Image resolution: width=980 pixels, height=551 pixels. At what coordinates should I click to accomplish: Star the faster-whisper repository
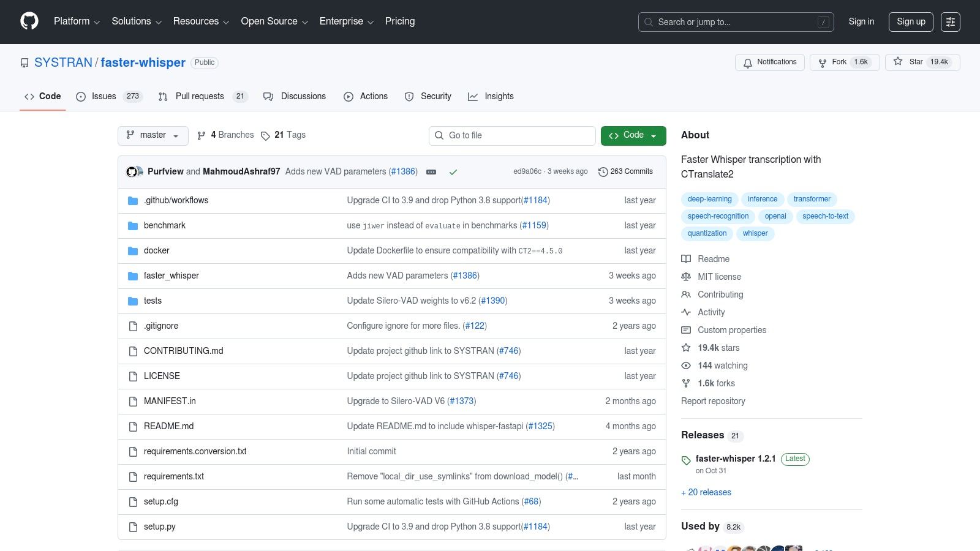[x=922, y=62]
